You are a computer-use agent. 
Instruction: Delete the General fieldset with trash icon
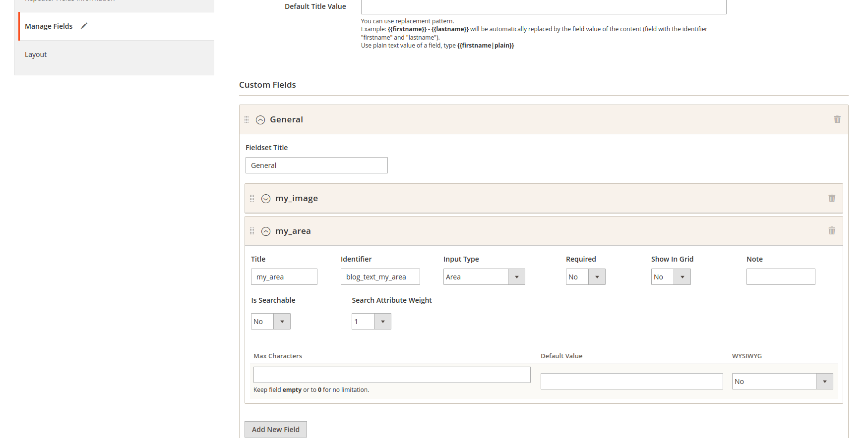(837, 119)
